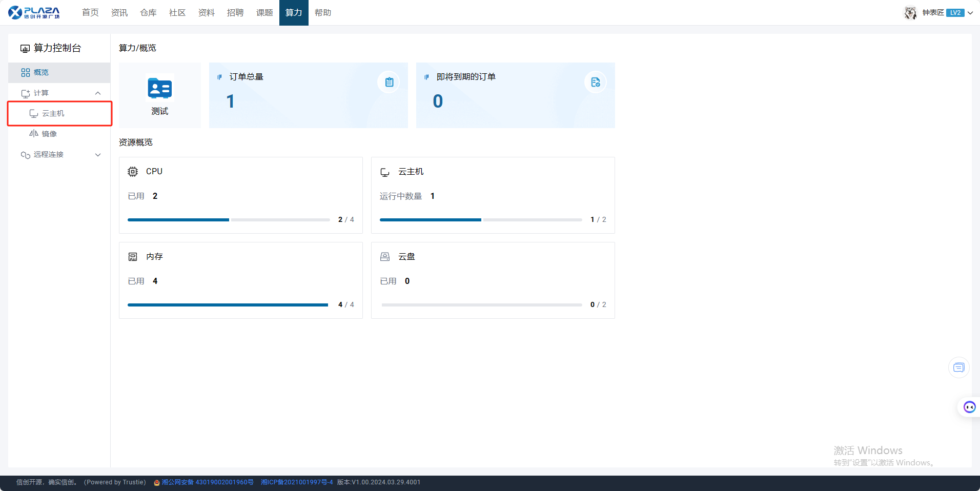Click the user avatar picture
The image size is (980, 491).
click(x=910, y=13)
